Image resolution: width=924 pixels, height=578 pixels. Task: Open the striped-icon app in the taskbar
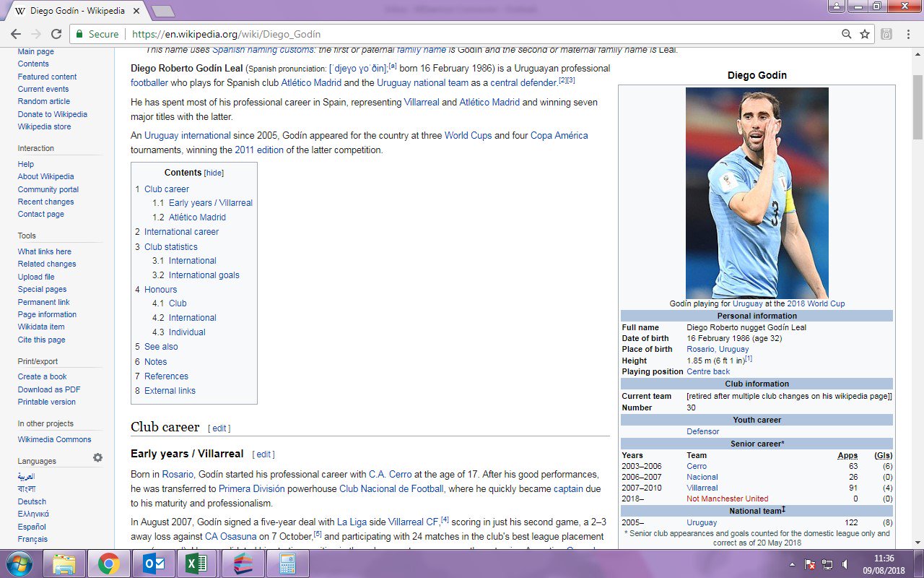(x=242, y=564)
